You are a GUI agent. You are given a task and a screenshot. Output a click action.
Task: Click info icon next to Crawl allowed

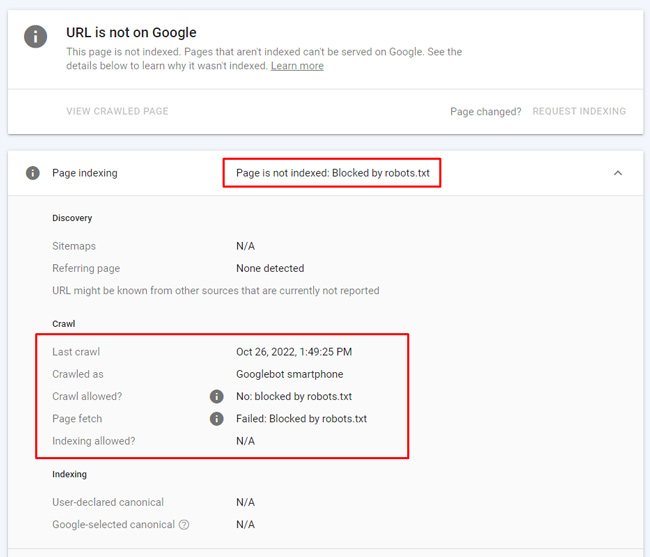(216, 397)
